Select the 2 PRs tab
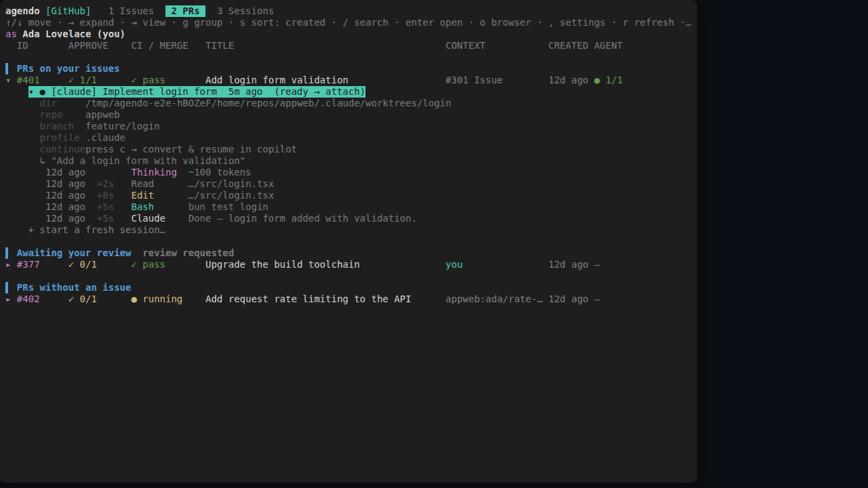The height and width of the screenshot is (488, 868). [185, 11]
